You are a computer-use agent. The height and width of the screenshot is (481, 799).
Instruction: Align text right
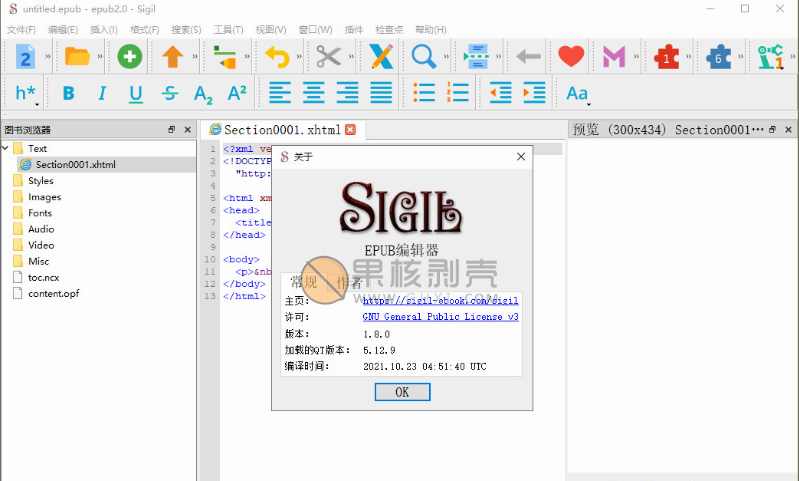point(347,93)
